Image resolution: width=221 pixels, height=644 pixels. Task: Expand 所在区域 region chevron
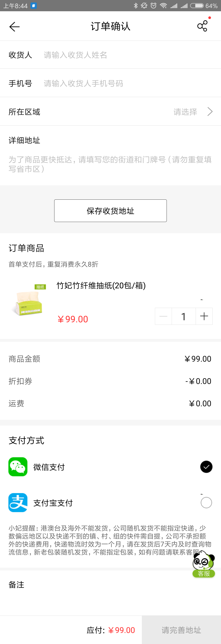210,112
